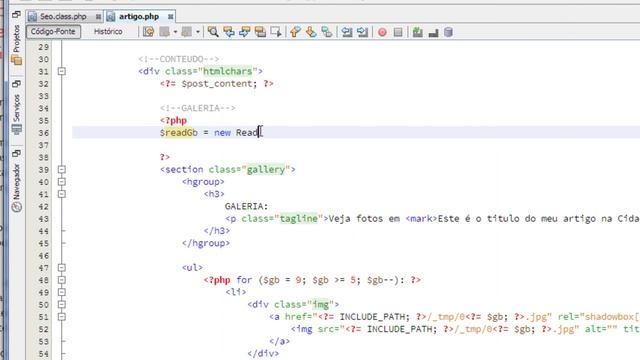This screenshot has height=360, width=640.
Task: Click the "img" class value on line 50
Action: point(320,304)
